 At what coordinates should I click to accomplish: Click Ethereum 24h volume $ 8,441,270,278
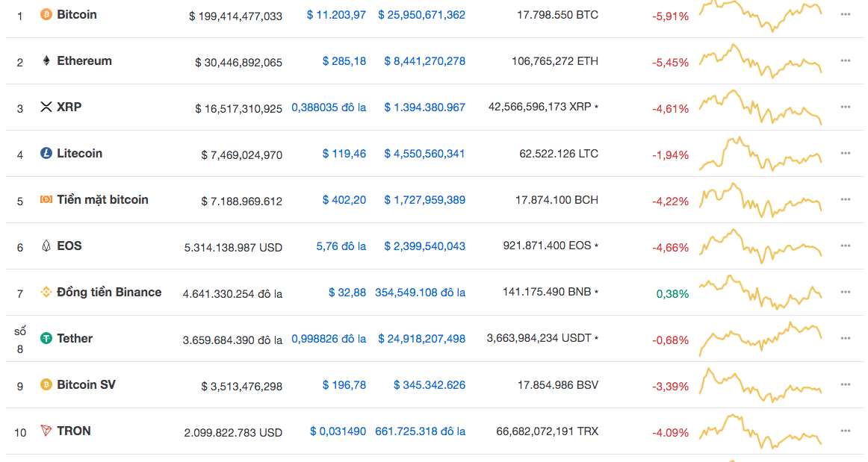coord(424,61)
